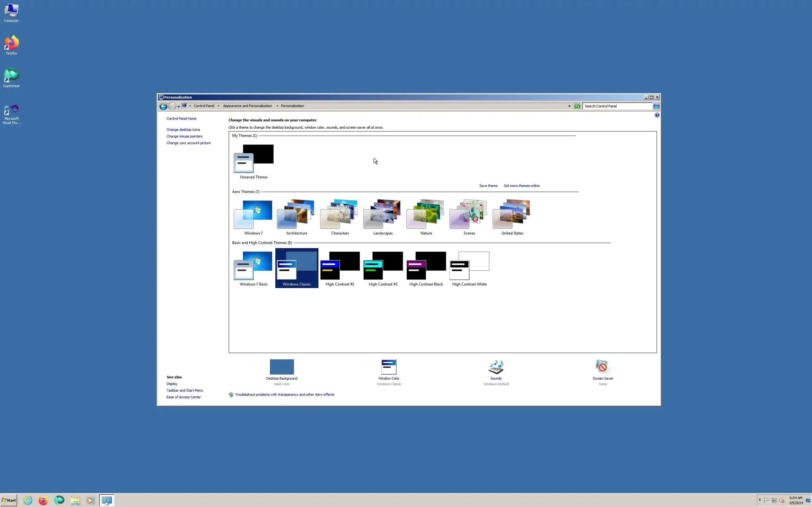Click Get more themes online link
Image resolution: width=812 pixels, height=507 pixels.
pos(521,186)
